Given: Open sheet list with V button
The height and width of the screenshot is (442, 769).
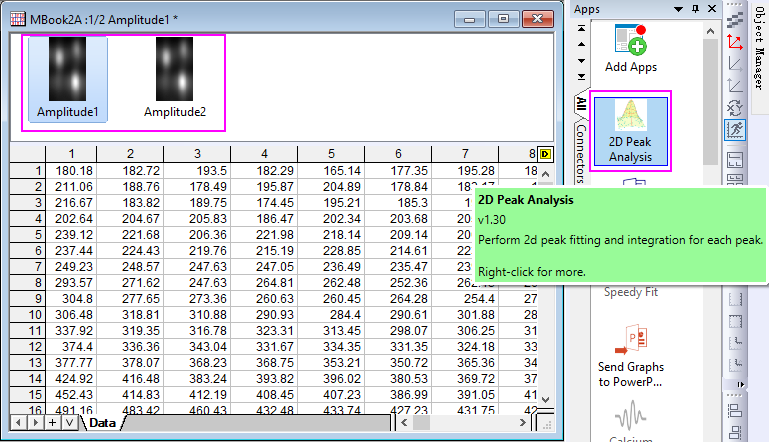Looking at the screenshot, I should pyautogui.click(x=70, y=422).
